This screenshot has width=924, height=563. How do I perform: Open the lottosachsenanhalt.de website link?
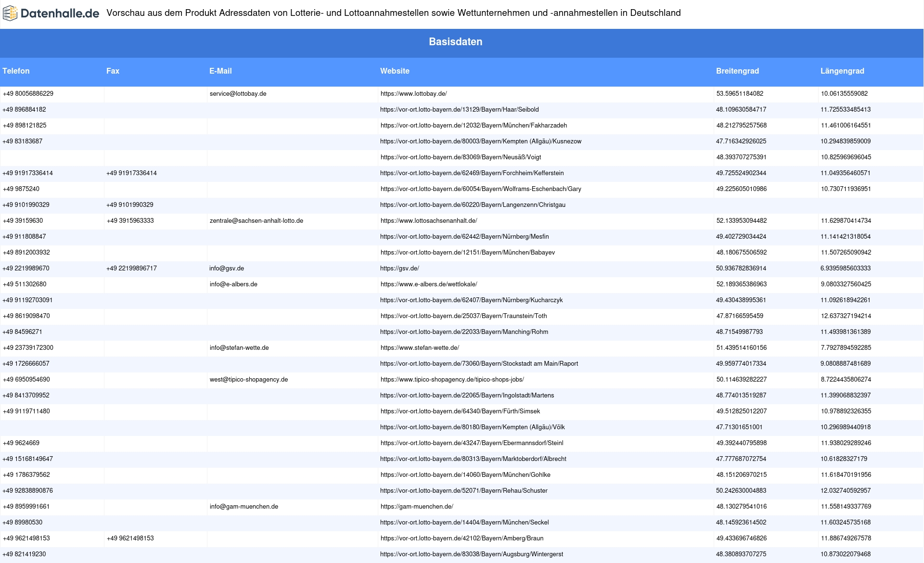click(x=429, y=221)
